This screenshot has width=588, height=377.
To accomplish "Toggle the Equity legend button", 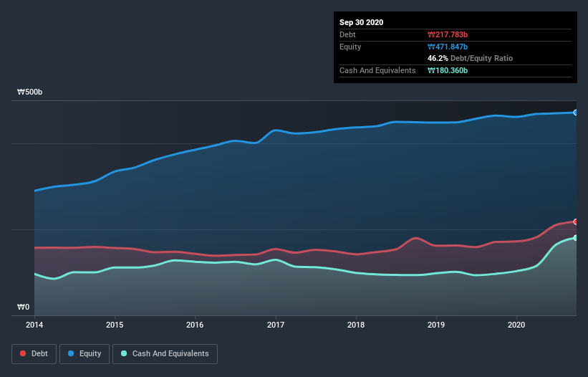I will pyautogui.click(x=85, y=354).
